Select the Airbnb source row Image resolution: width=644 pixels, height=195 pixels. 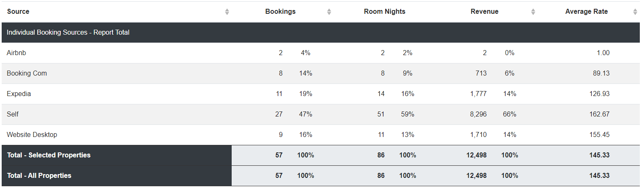coord(321,53)
